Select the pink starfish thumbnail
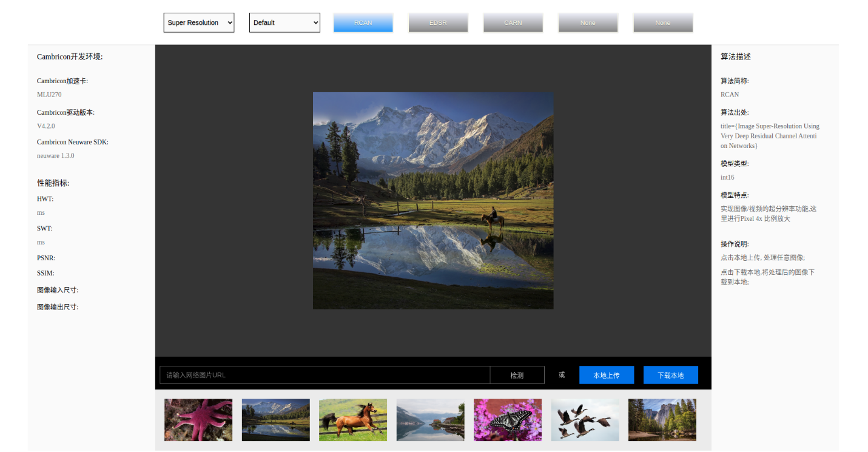The height and width of the screenshot is (452, 868). tap(198, 420)
